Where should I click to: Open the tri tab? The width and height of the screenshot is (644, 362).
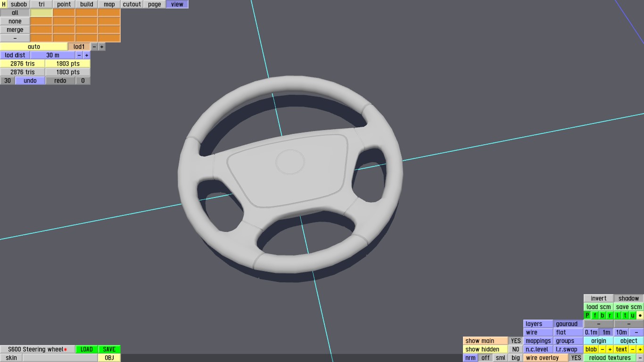(41, 4)
